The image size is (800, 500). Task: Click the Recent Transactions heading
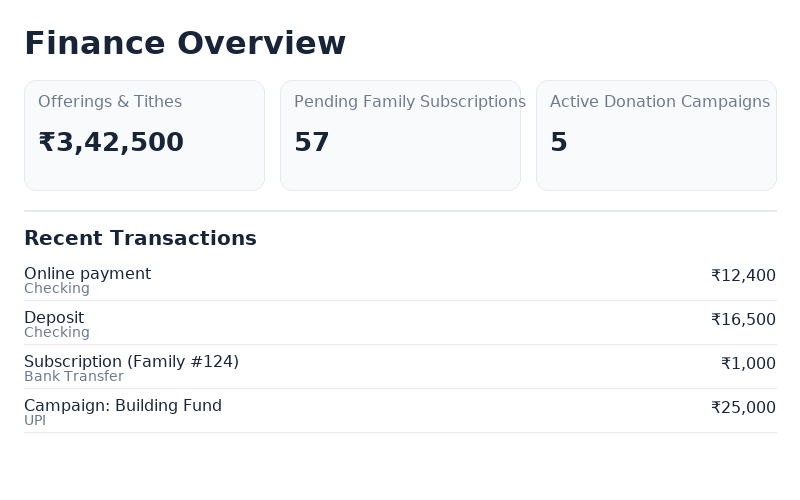tap(140, 238)
